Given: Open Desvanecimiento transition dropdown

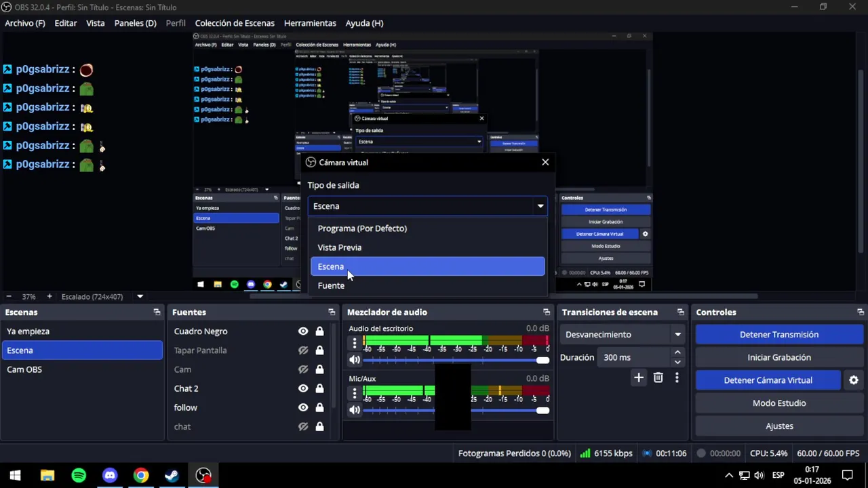Looking at the screenshot, I should click(623, 335).
